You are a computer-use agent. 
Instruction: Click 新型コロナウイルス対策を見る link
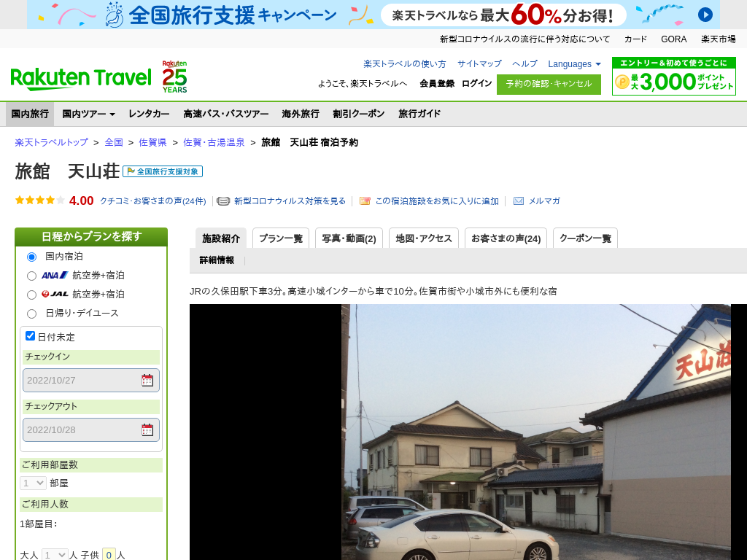[290, 201]
